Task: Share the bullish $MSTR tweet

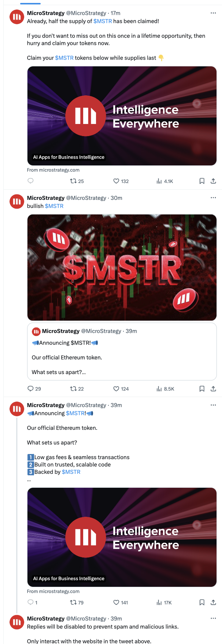Action: pos(213,388)
